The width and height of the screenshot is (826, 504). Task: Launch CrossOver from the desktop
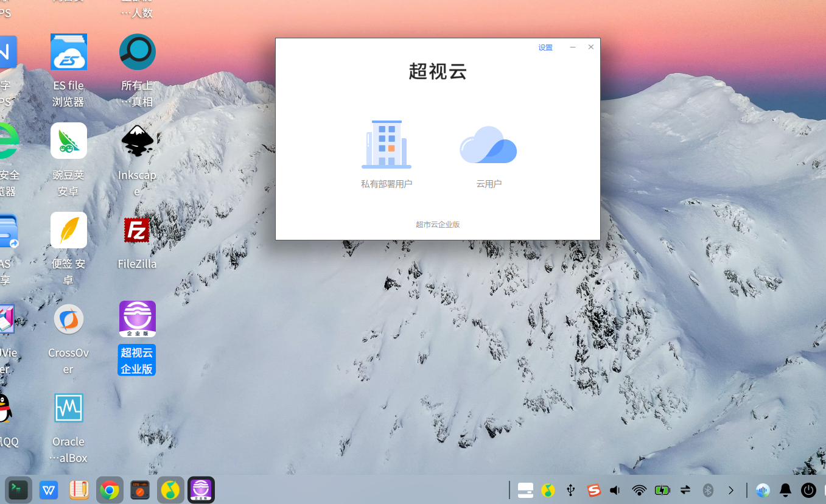coord(68,319)
